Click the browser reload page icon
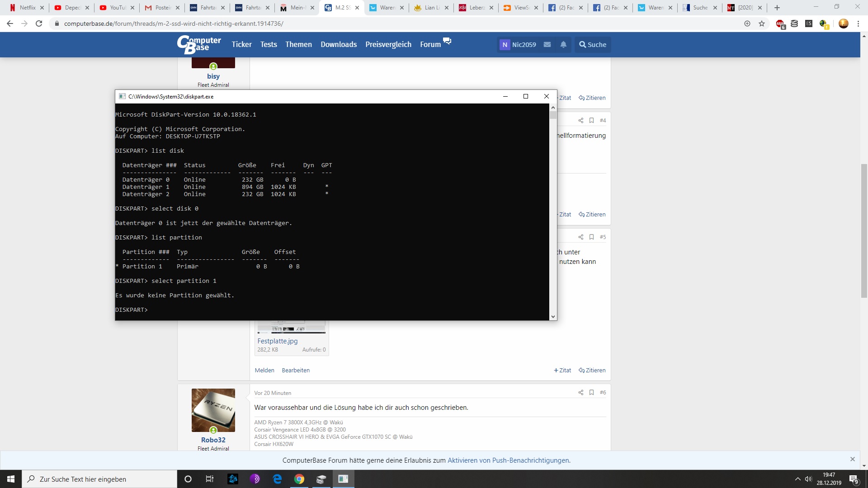This screenshot has height=488, width=868. [39, 23]
